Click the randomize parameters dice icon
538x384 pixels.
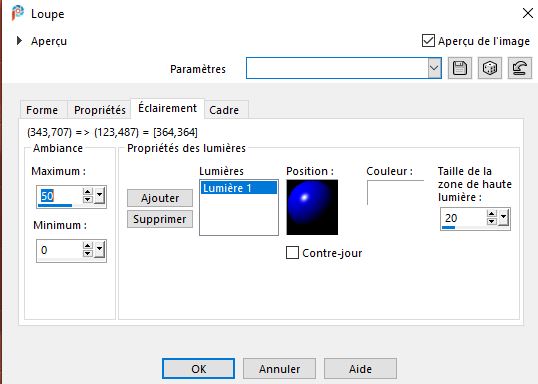click(x=490, y=68)
